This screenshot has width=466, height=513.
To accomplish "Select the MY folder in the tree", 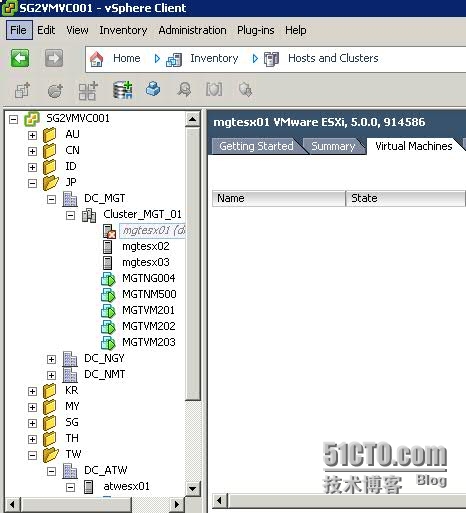I will click(72, 406).
